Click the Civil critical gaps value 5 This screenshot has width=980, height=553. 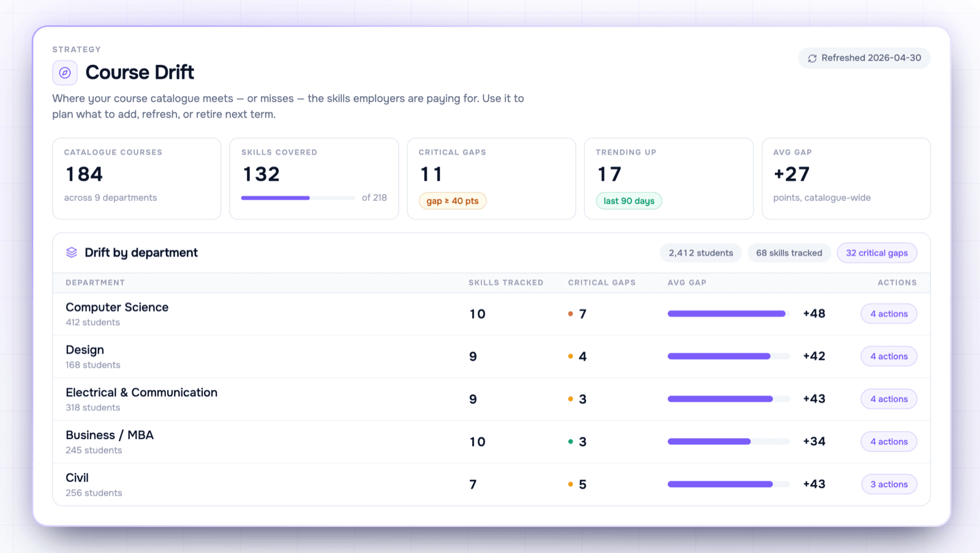coord(582,484)
